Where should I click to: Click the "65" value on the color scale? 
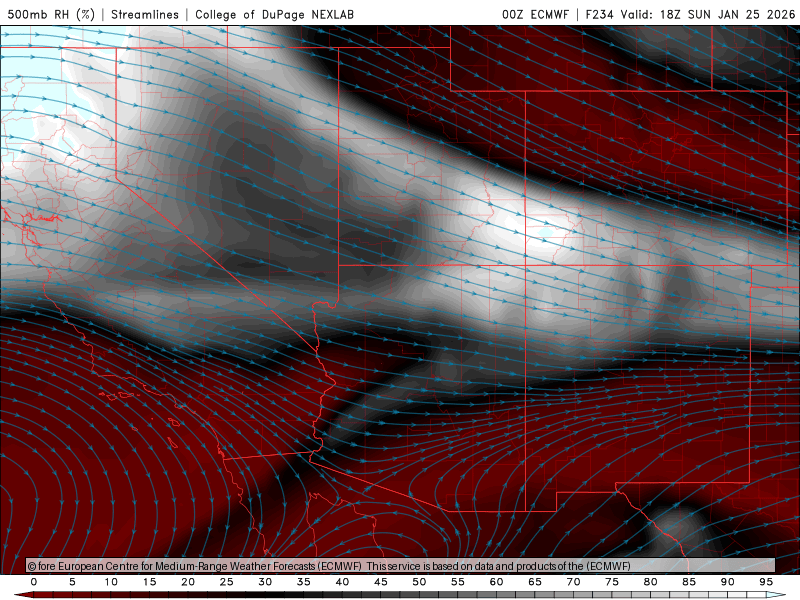(x=535, y=582)
